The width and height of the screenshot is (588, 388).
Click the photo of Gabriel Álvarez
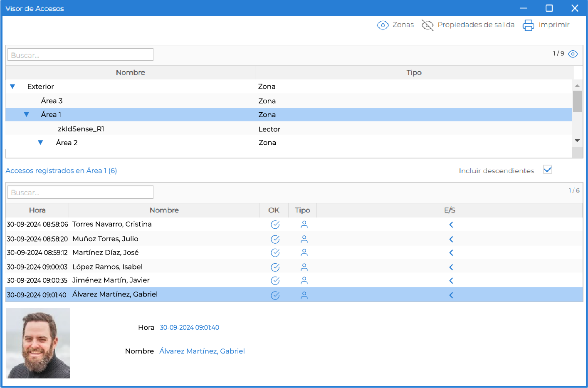38,343
